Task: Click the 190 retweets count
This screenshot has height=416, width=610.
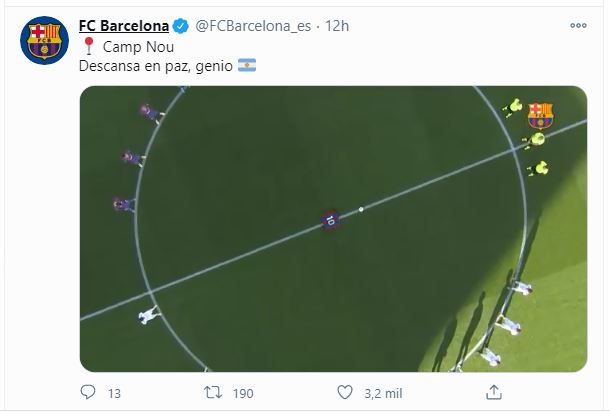Action: click(243, 394)
